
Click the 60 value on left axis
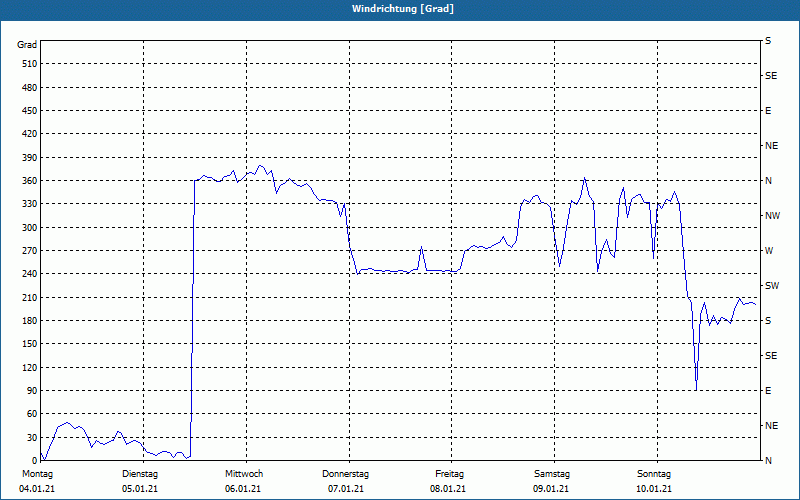click(32, 414)
